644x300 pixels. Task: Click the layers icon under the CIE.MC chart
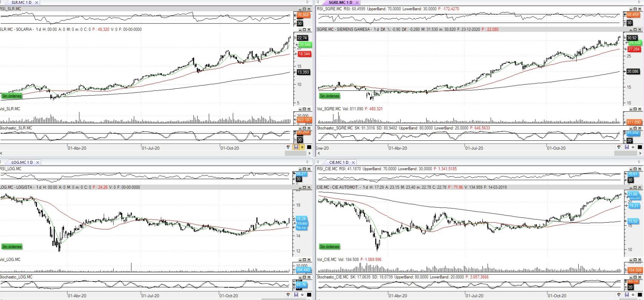pyautogui.click(x=619, y=295)
